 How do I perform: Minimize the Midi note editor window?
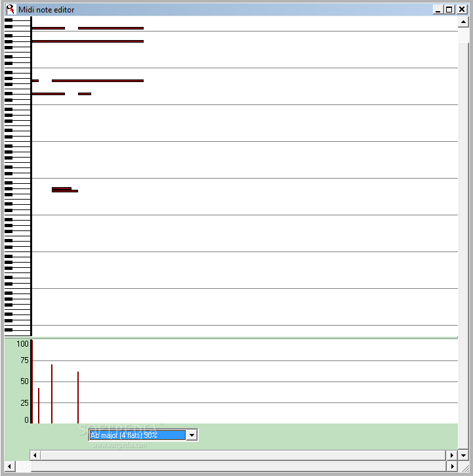pyautogui.click(x=438, y=10)
